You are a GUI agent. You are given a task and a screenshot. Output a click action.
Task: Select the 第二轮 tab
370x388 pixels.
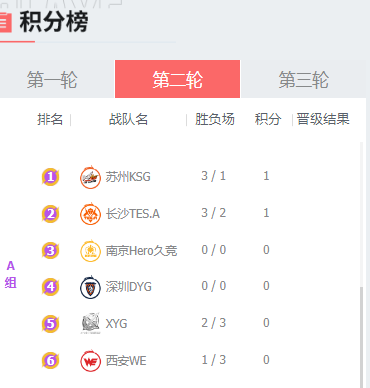[x=177, y=79]
